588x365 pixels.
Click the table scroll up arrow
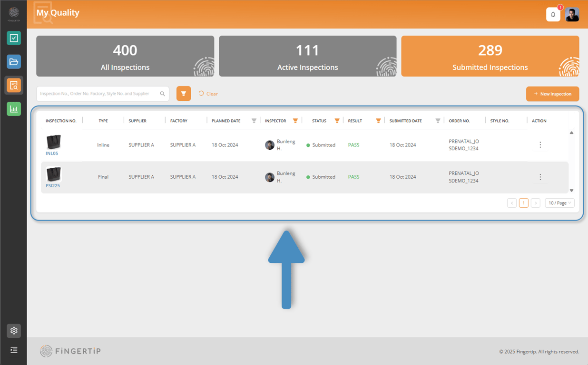(571, 133)
